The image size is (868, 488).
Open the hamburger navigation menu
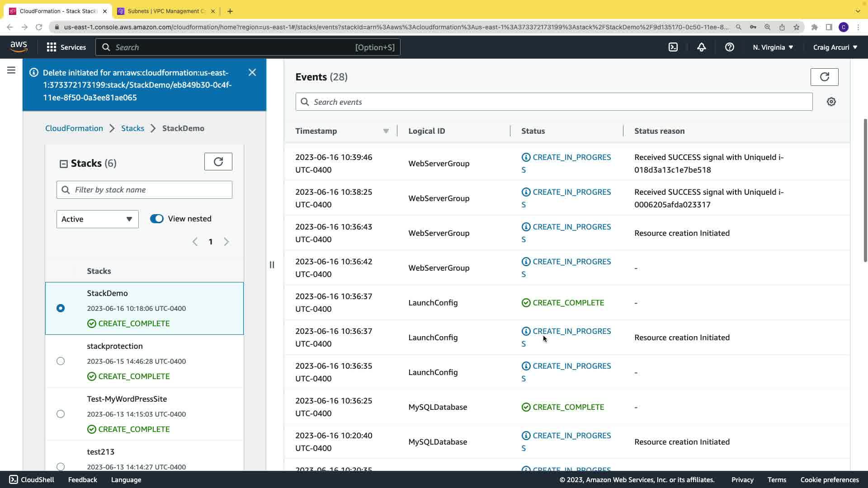(x=11, y=70)
